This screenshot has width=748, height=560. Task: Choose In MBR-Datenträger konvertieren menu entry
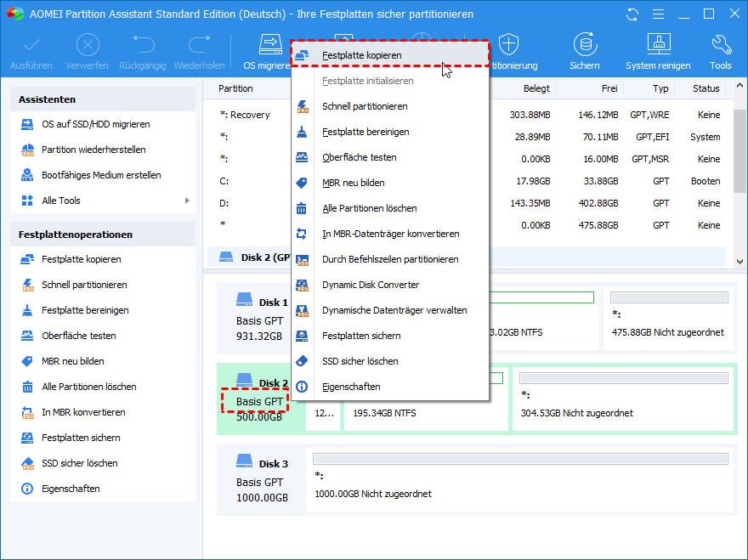pos(390,234)
